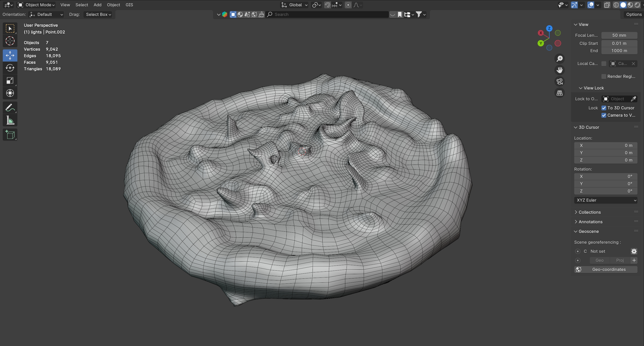Open the Add menu

click(97, 5)
